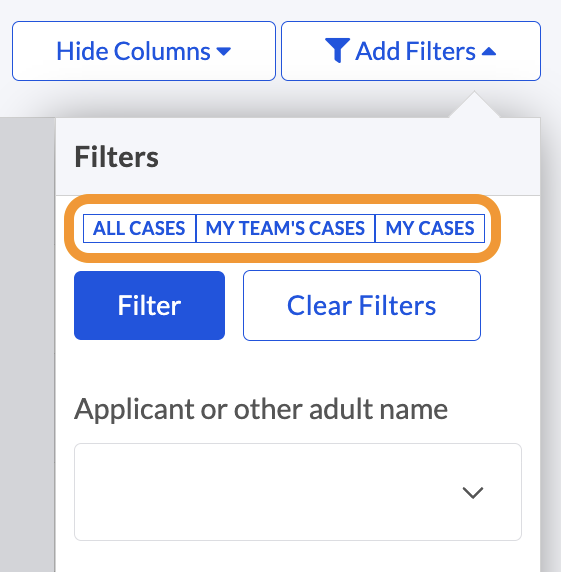561x572 pixels.
Task: Click the empty header bar right of Filters title
Action: tap(348, 157)
